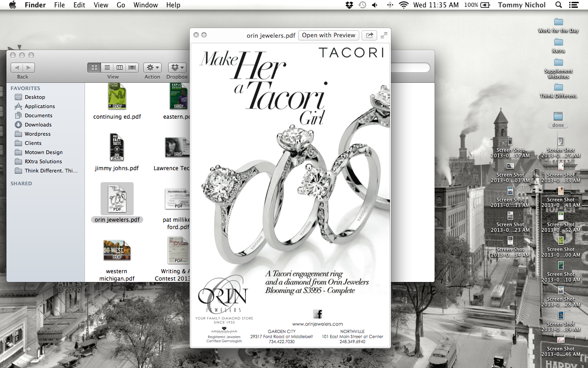Open the View menu
The height and width of the screenshot is (368, 588).
tap(101, 5)
